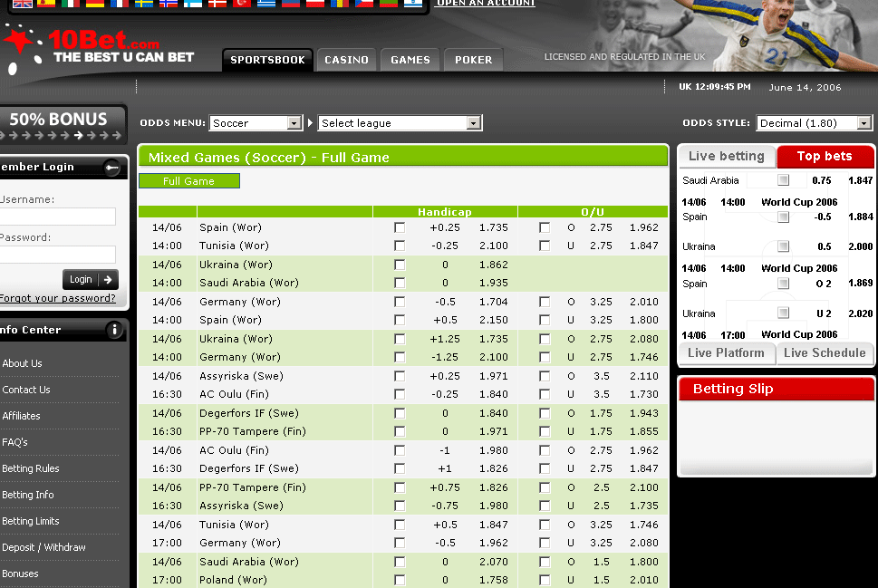Open Betting Limits link
This screenshot has width=878, height=588.
[30, 521]
